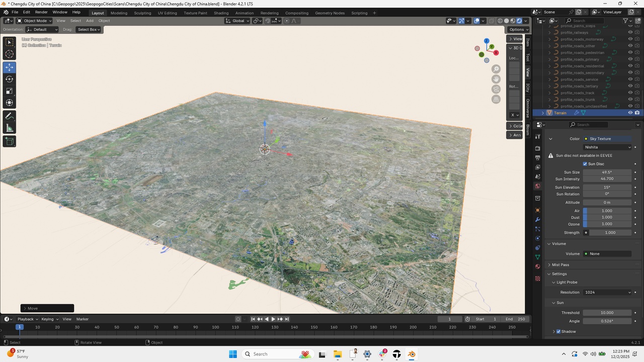644x362 pixels.
Task: Click the Options button
Action: point(519,30)
